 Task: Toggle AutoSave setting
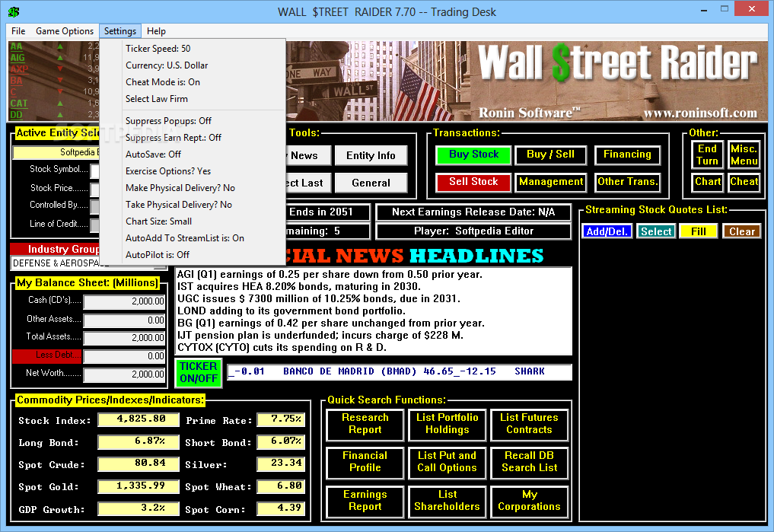[x=193, y=155]
